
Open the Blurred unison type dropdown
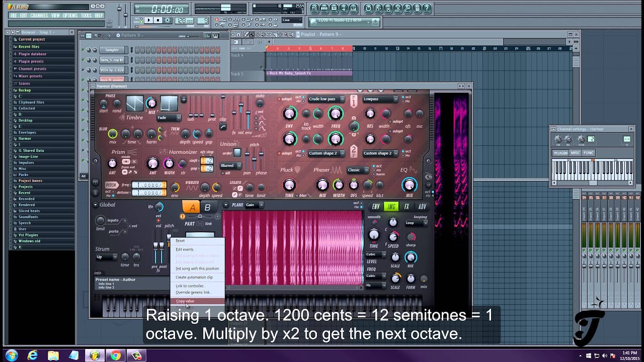230,165
